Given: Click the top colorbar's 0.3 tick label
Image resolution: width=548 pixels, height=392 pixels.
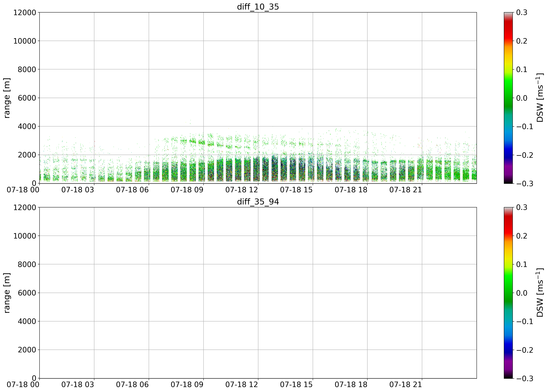Looking at the screenshot, I should [x=522, y=13].
